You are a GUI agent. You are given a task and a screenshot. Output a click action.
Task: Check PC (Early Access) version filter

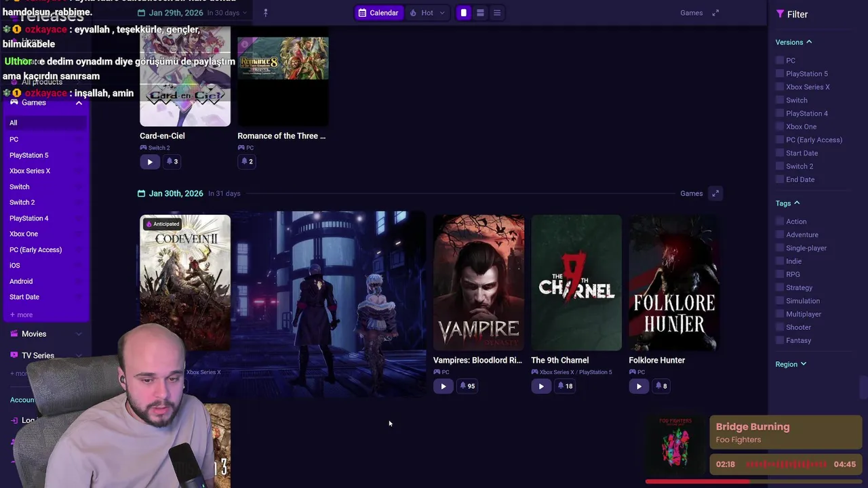[780, 140]
